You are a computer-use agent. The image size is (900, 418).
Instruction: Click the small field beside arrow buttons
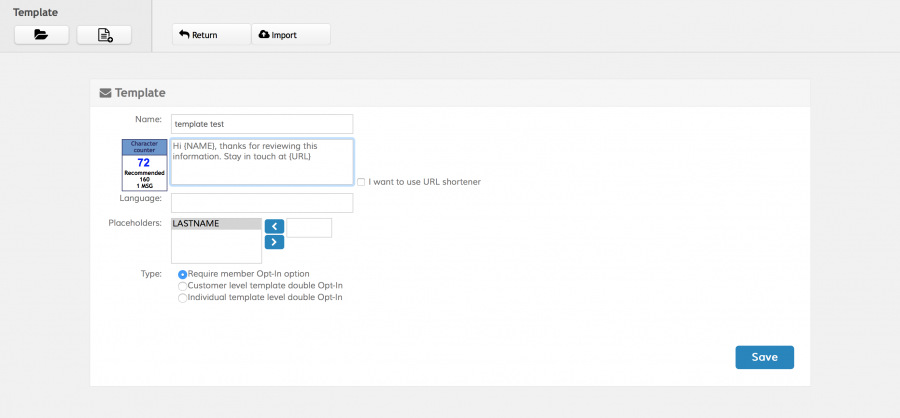click(309, 228)
